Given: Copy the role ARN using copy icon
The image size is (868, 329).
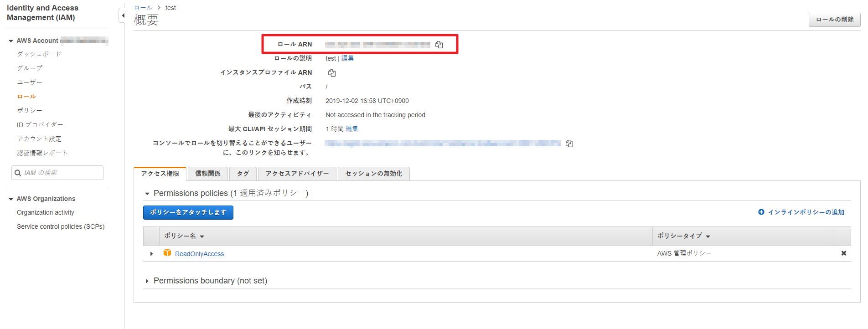Looking at the screenshot, I should click(x=439, y=45).
